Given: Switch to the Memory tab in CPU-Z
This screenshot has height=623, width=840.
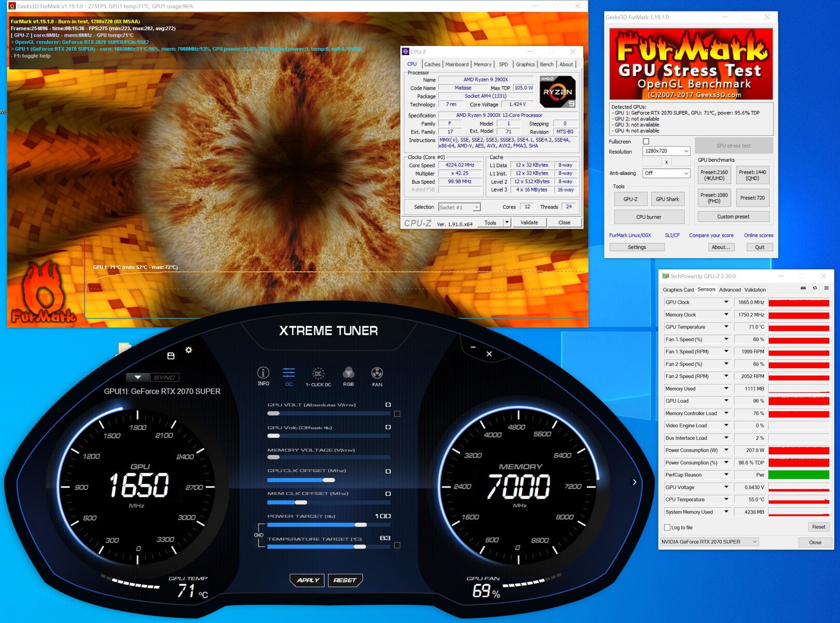Looking at the screenshot, I should (483, 64).
